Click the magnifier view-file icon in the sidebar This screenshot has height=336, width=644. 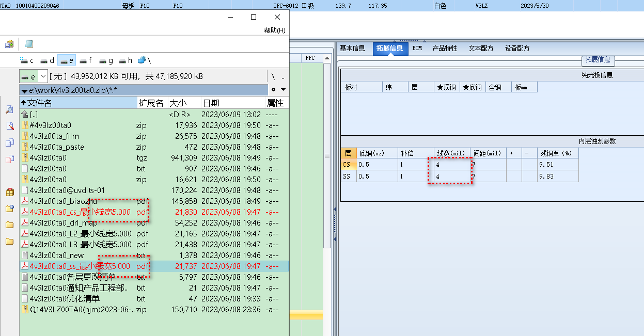coord(9,109)
